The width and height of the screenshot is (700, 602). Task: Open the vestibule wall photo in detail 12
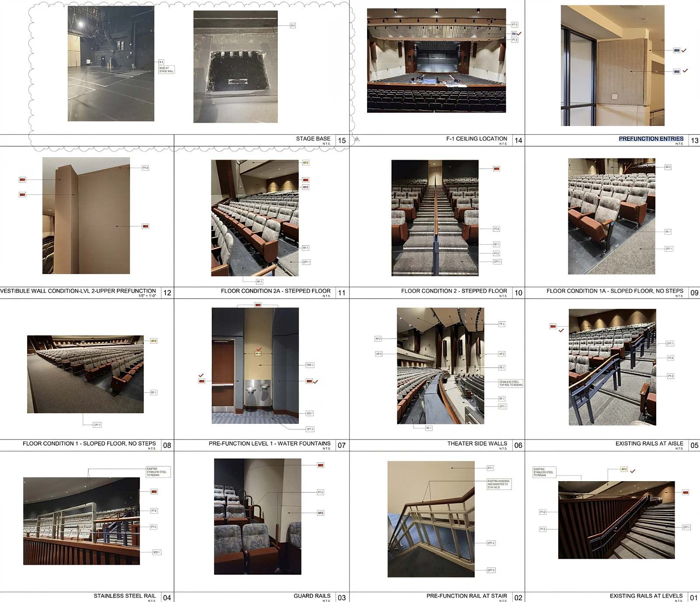click(x=86, y=215)
